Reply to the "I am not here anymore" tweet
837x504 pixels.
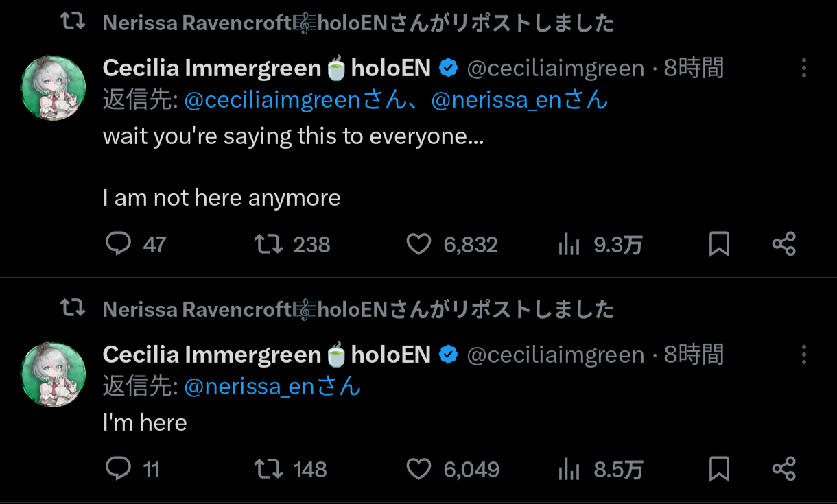coord(119,244)
